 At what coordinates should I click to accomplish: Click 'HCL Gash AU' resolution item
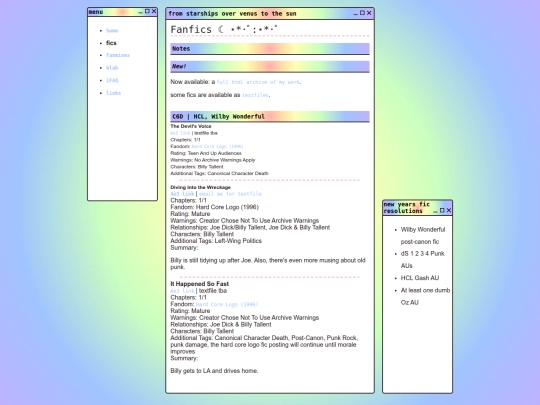pyautogui.click(x=420, y=278)
